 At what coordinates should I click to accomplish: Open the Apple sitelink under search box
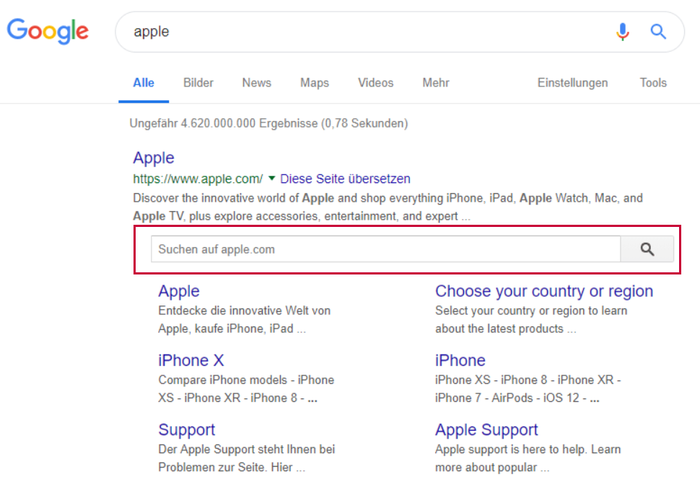179,291
